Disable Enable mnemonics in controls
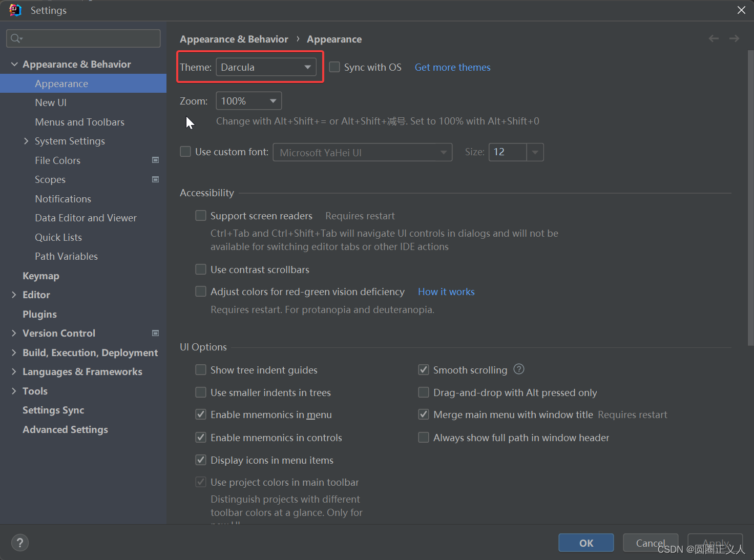This screenshot has width=754, height=560. [201, 438]
